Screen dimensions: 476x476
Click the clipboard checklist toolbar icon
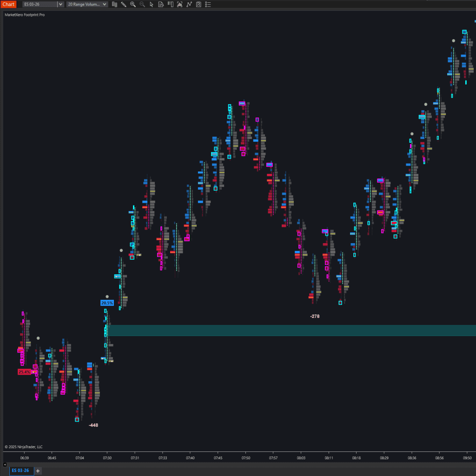198,4
